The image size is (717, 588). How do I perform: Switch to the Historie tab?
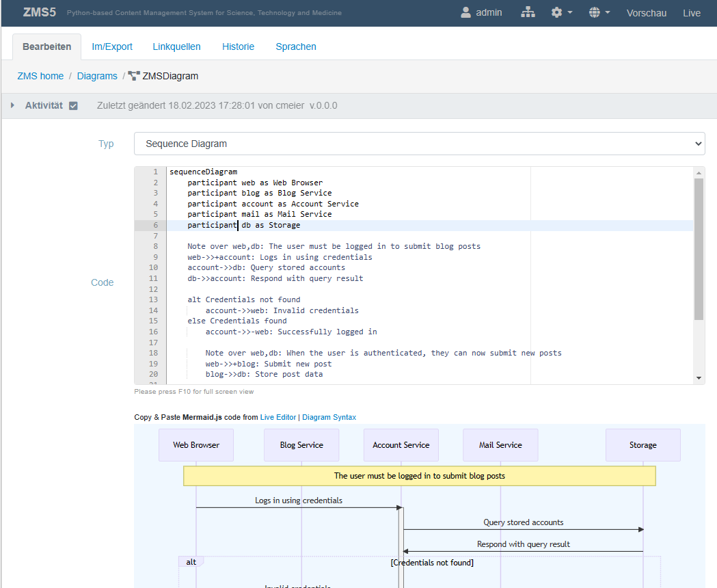[x=239, y=46]
